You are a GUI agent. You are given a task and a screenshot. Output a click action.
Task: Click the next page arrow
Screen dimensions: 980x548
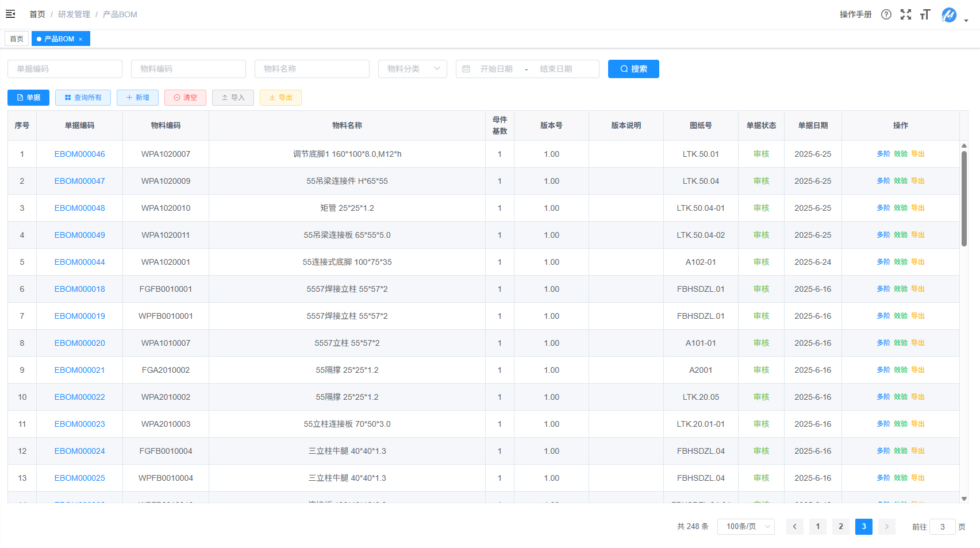[x=887, y=527]
